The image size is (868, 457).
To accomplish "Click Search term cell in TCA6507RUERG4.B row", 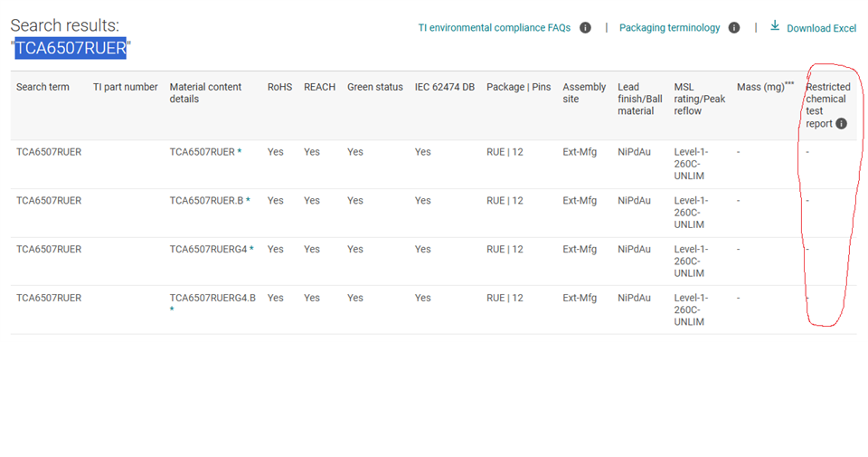I will coord(49,298).
